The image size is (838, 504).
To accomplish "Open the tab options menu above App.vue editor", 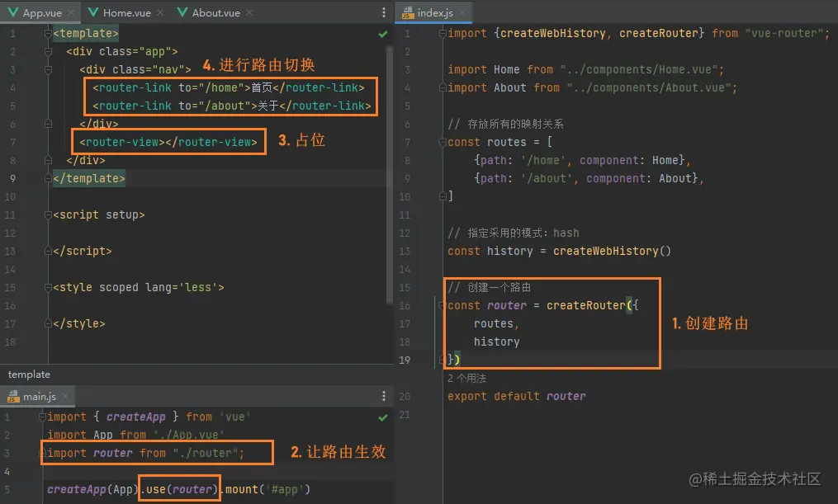I will click(384, 12).
